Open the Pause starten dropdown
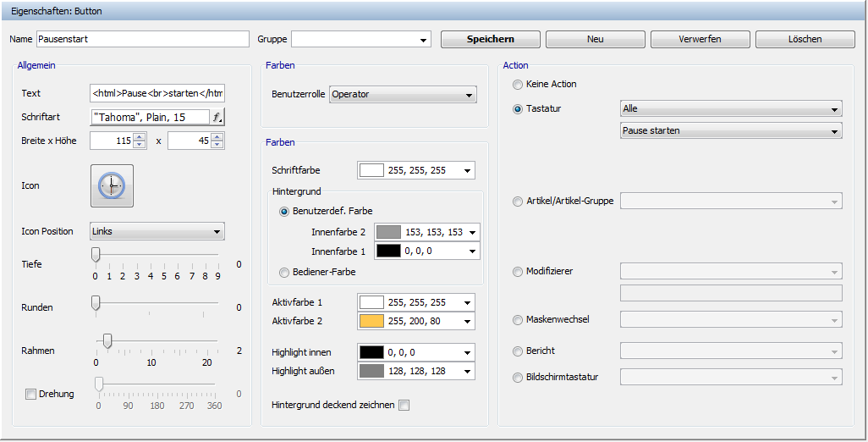This screenshot has height=442, width=868. 731,130
